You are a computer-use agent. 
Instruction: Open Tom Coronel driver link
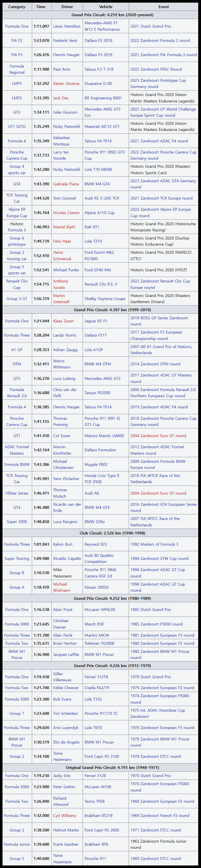tap(64, 198)
